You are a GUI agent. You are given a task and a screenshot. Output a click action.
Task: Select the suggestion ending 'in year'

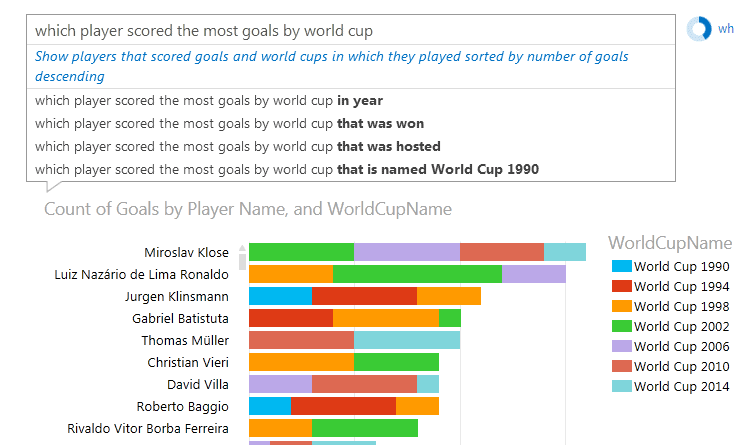click(209, 100)
